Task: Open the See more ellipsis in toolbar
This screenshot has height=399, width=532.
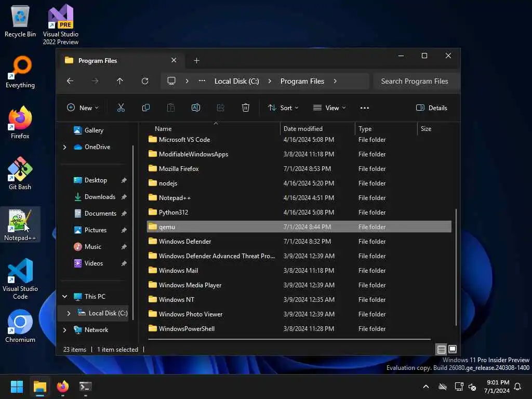Action: [364, 108]
